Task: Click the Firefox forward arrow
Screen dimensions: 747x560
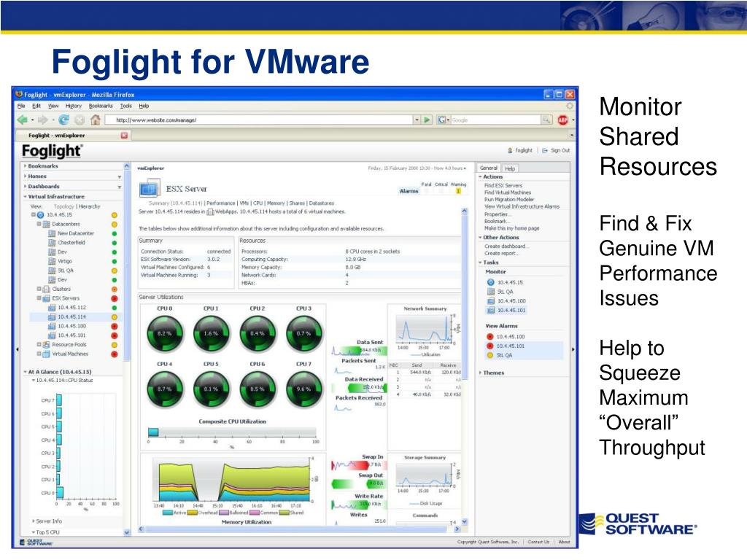Action: [x=43, y=120]
